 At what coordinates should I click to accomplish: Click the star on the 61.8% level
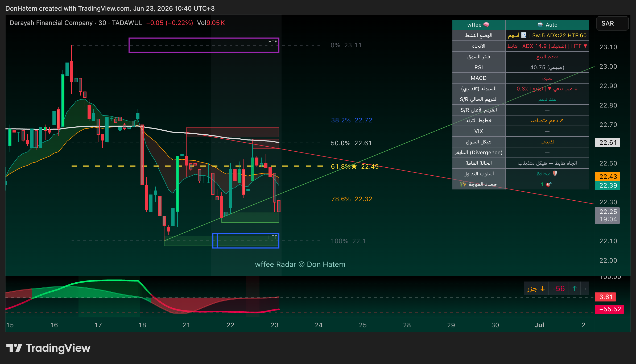[x=354, y=166]
